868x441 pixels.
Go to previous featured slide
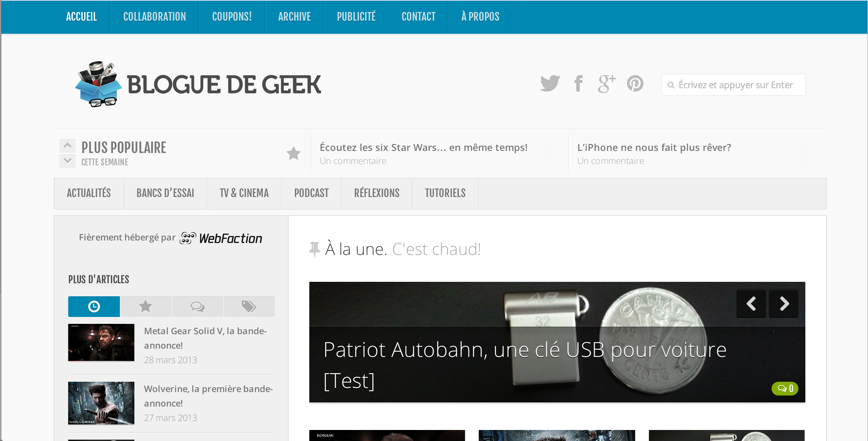[751, 304]
